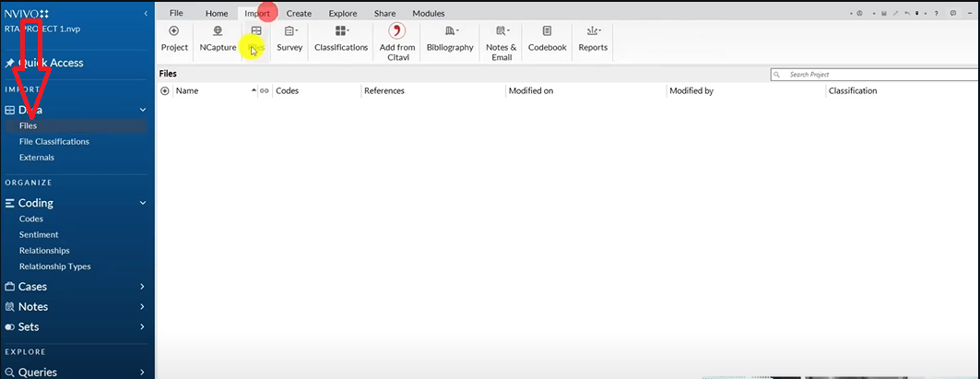The height and width of the screenshot is (379, 980).
Task: Collapse the Coding section chevron
Action: (x=143, y=203)
